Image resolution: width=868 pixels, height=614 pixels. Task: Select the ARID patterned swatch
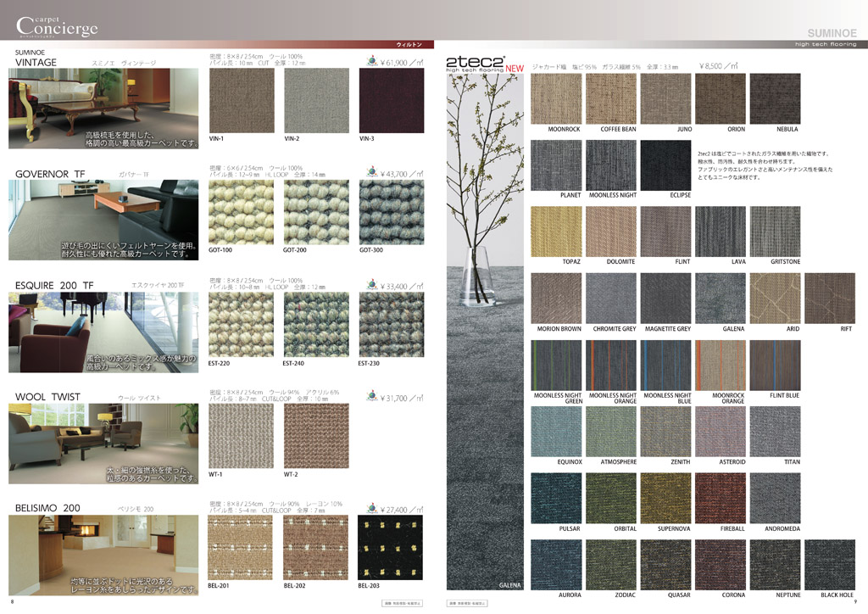point(776,299)
